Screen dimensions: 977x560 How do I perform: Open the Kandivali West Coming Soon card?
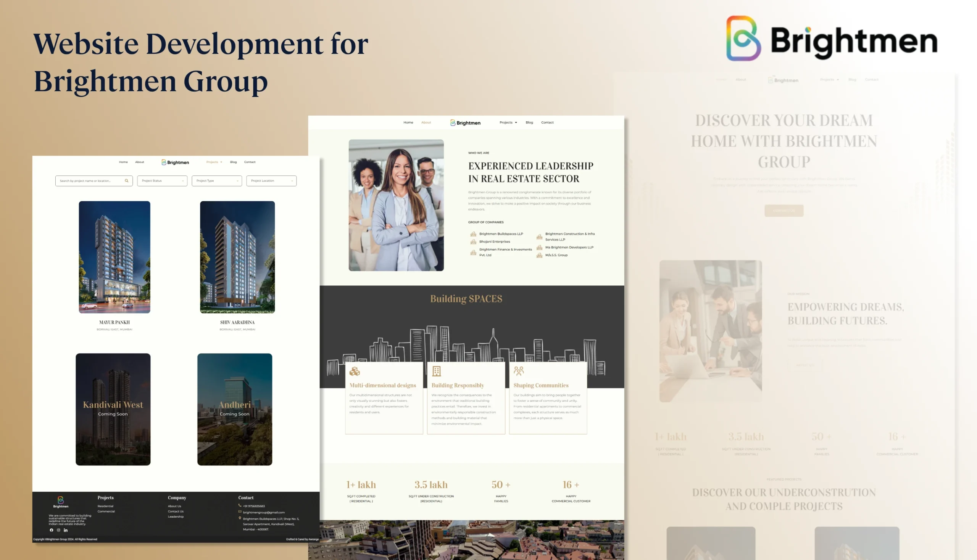tap(113, 409)
